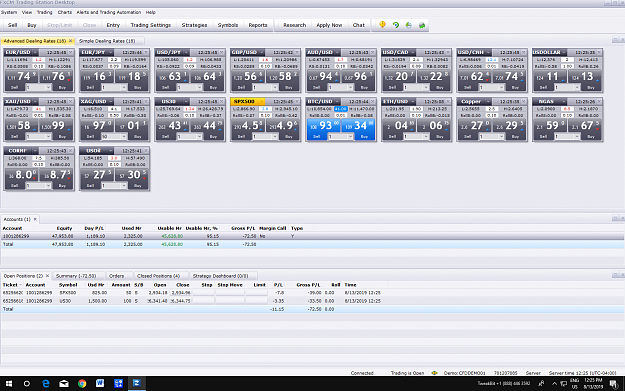This screenshot has width=625, height=391.
Task: Switch to the Summary tab
Action: coord(76,276)
